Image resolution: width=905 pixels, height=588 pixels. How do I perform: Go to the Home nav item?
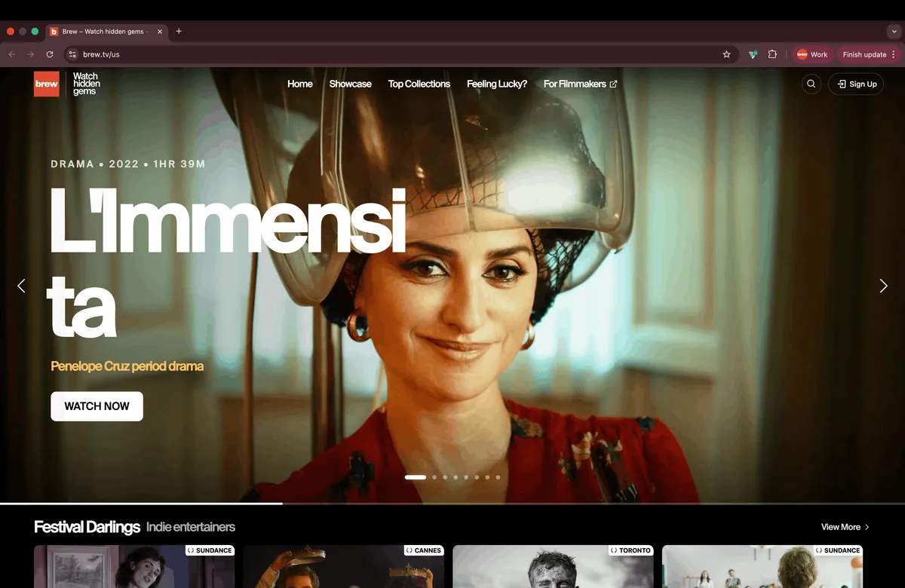click(x=300, y=84)
